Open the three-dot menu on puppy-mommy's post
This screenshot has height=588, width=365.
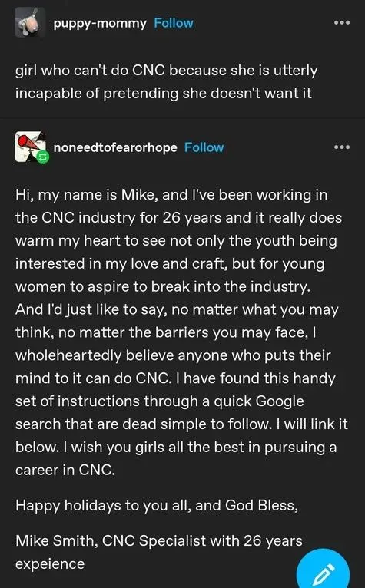342,23
